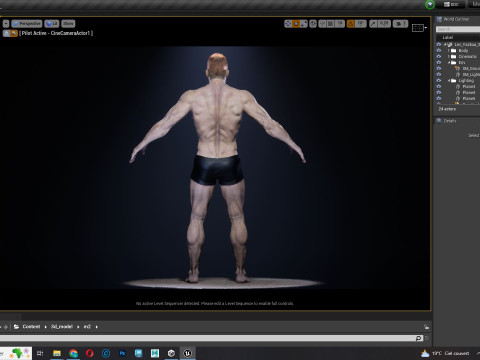
Task: Hide the SM_Cloud actor
Action: point(439,68)
